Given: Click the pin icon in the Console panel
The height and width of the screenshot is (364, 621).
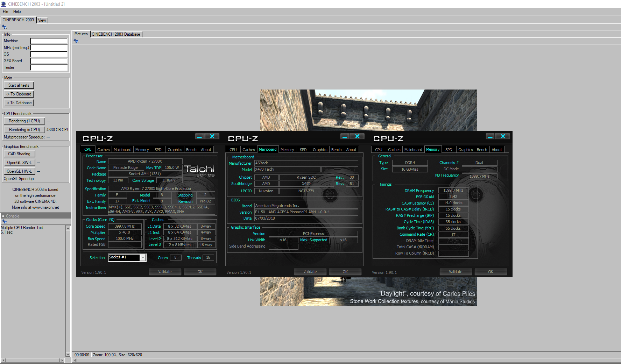Looking at the screenshot, I should [x=5, y=222].
